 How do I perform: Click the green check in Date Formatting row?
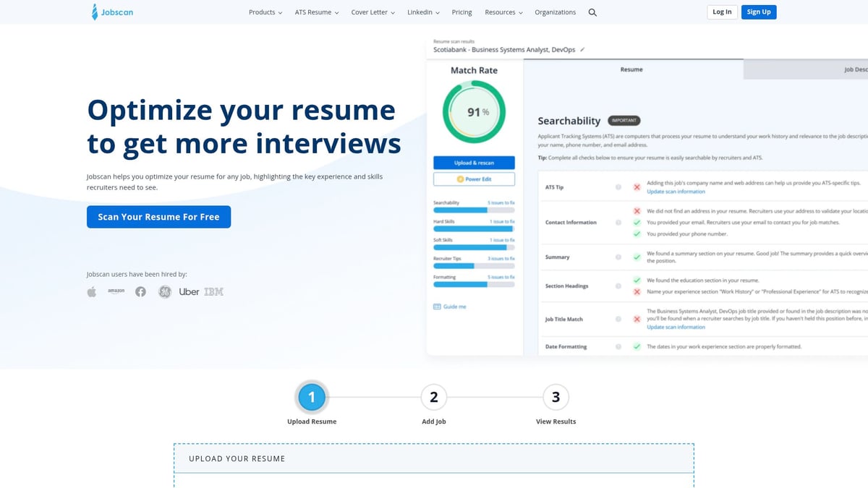637,346
